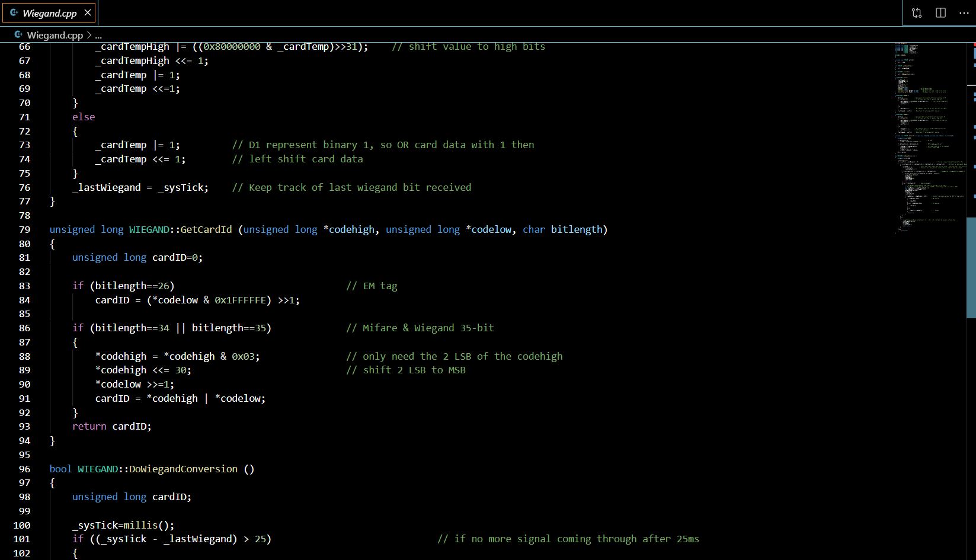
Task: Click the GetCardId function name
Action: coord(206,229)
